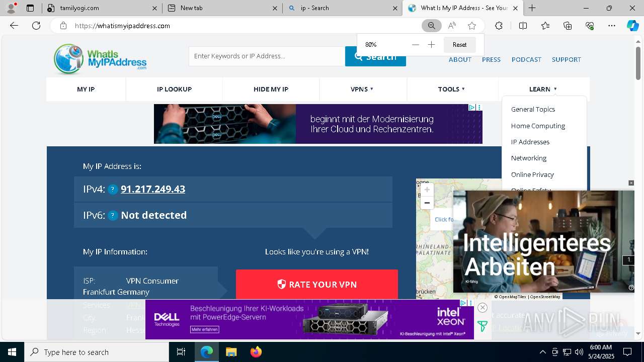Open the browser profile avatar
The height and width of the screenshot is (362, 644).
(x=11, y=8)
